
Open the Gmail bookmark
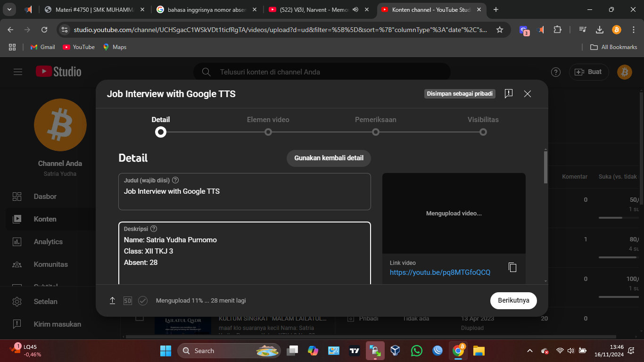pos(42,47)
